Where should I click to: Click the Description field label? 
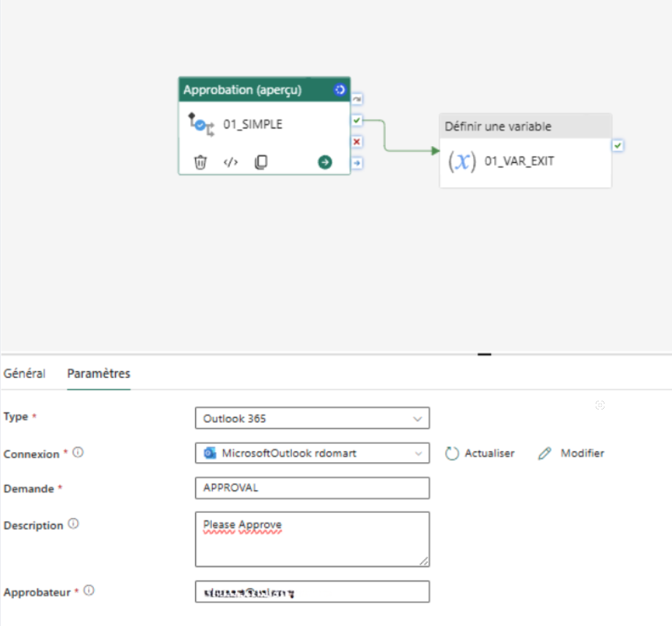click(34, 525)
